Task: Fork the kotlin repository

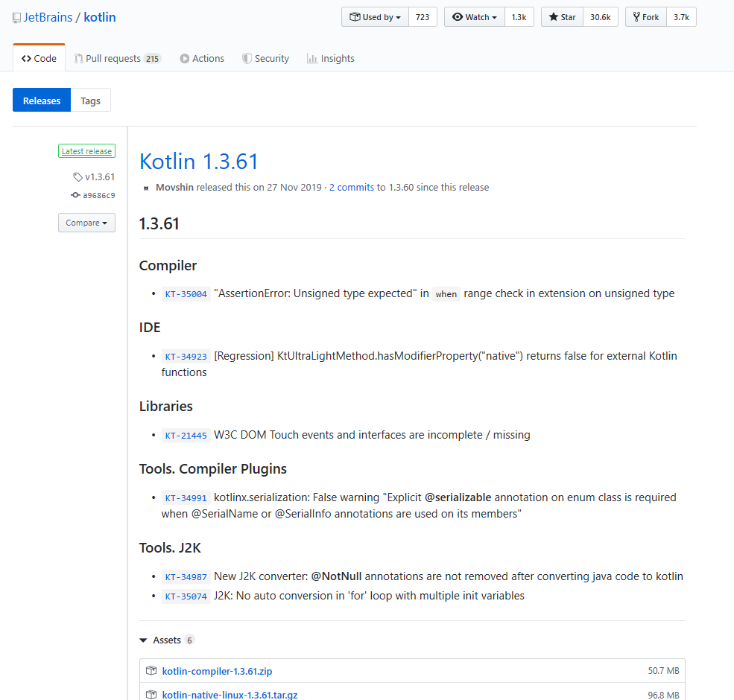Action: pyautogui.click(x=646, y=17)
